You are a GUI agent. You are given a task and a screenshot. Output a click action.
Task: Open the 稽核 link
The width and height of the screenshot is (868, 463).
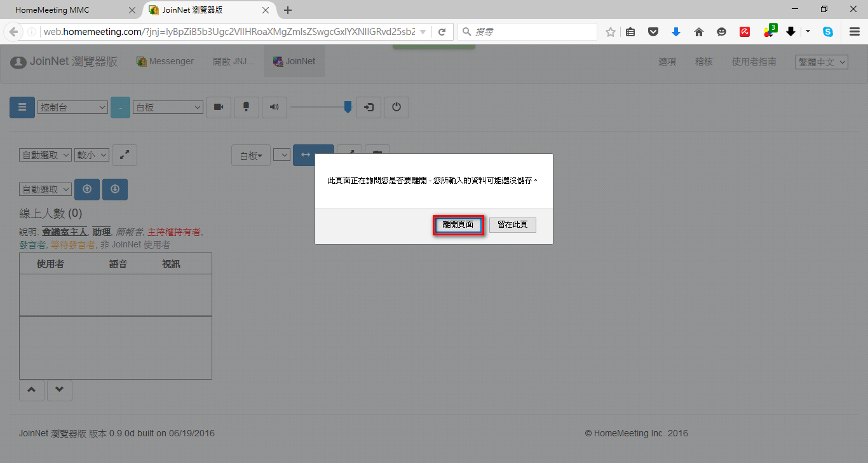[704, 62]
